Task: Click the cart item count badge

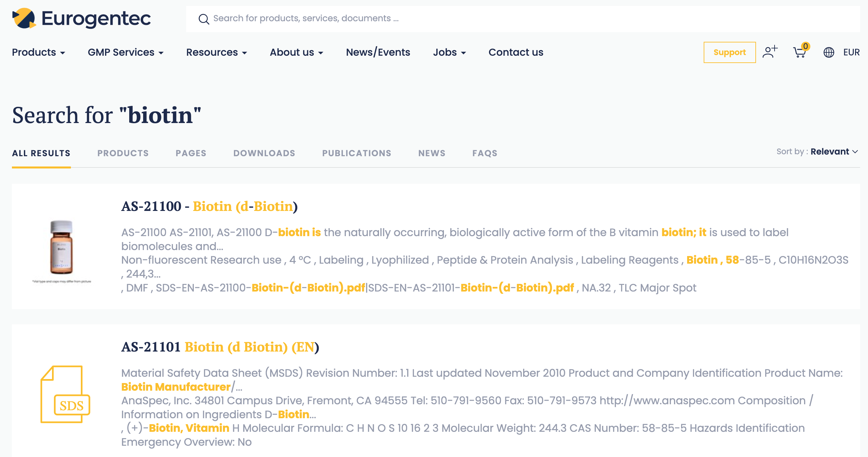Action: (x=806, y=46)
